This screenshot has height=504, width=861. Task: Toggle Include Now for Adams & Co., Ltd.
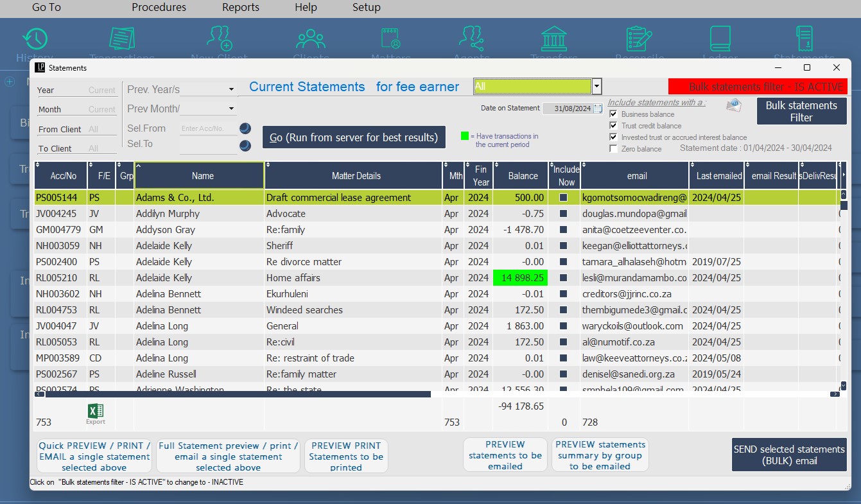(x=563, y=198)
